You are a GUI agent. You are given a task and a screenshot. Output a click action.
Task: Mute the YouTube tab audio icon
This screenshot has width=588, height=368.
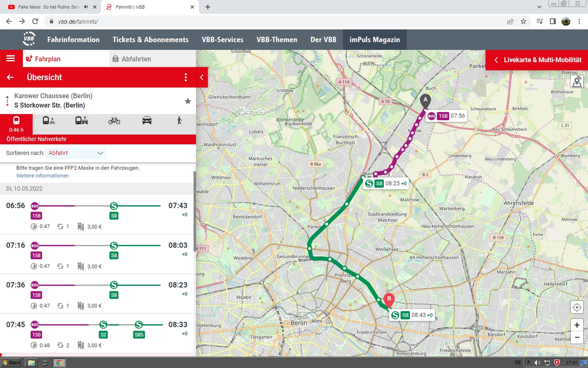86,7
